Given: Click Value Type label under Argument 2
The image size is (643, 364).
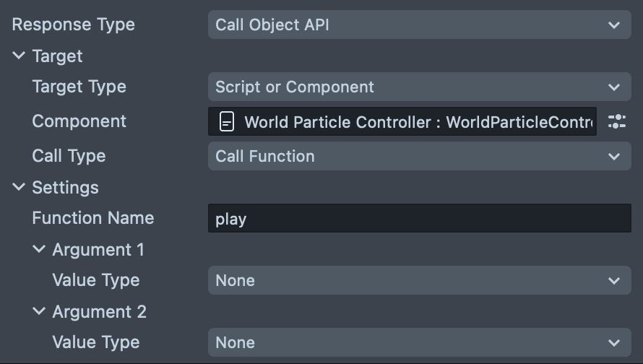Looking at the screenshot, I should 95,342.
